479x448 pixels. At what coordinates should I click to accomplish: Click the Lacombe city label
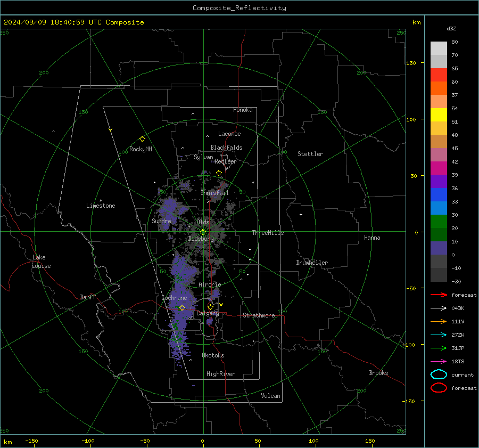click(x=229, y=134)
